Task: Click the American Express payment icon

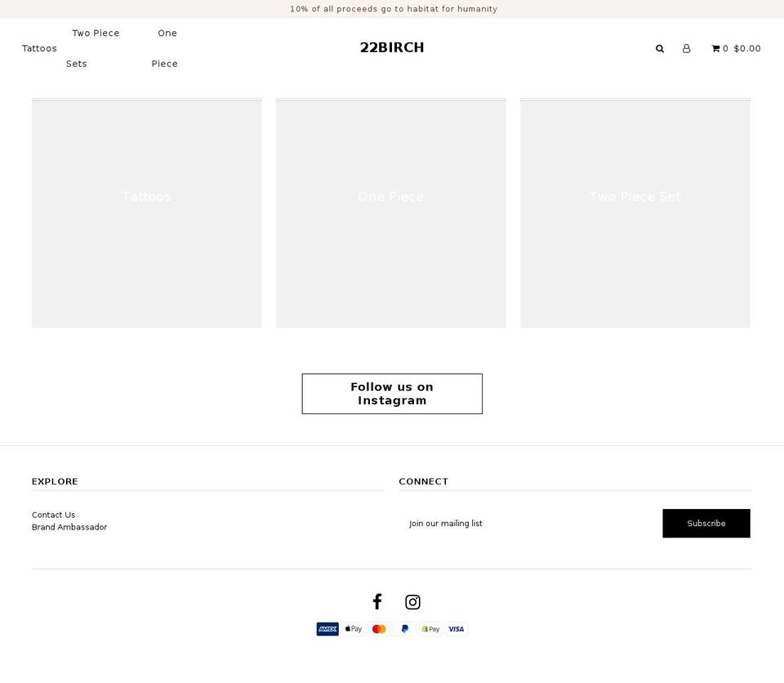Action: (327, 629)
